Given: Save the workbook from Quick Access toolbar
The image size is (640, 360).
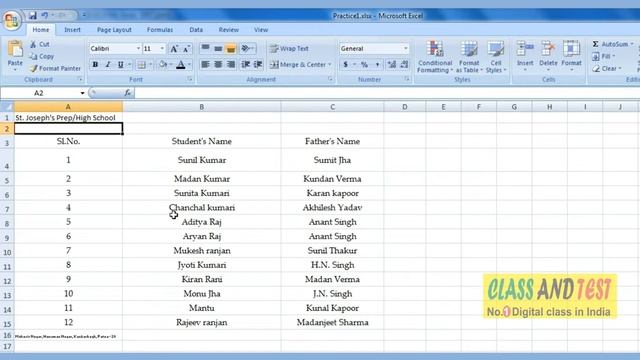Looking at the screenshot, I should (33, 16).
